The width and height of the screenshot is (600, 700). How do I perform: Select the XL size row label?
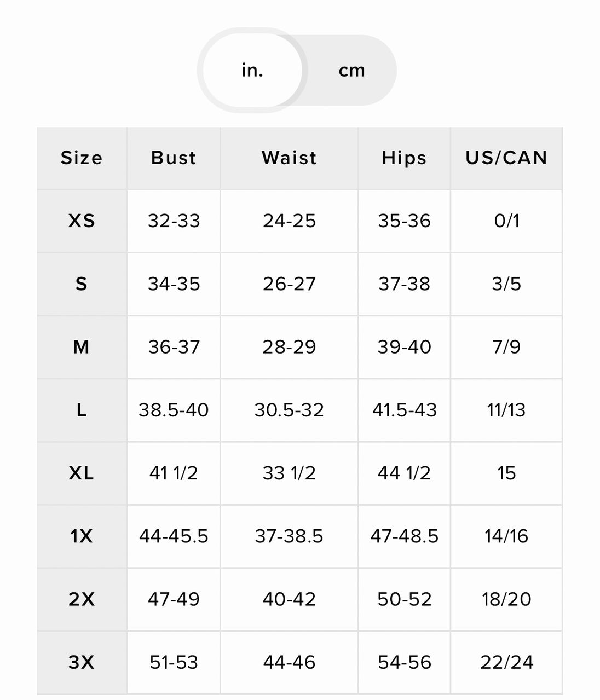tap(82, 473)
